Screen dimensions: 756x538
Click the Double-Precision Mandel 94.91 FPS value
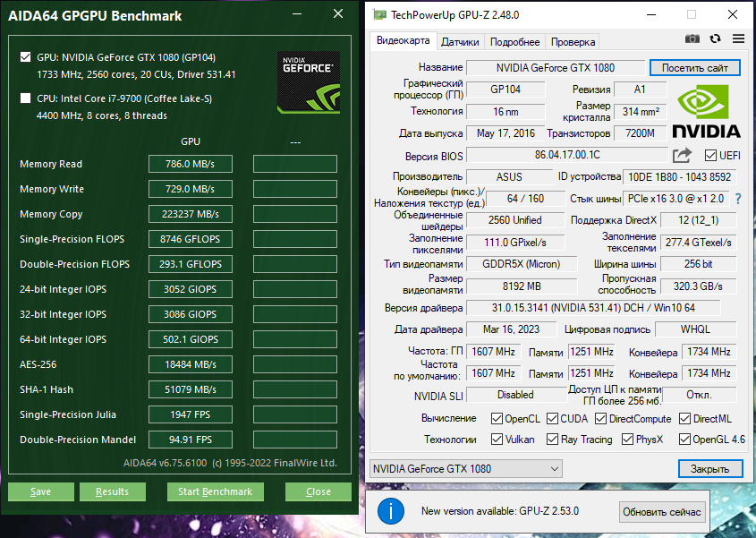(x=190, y=440)
